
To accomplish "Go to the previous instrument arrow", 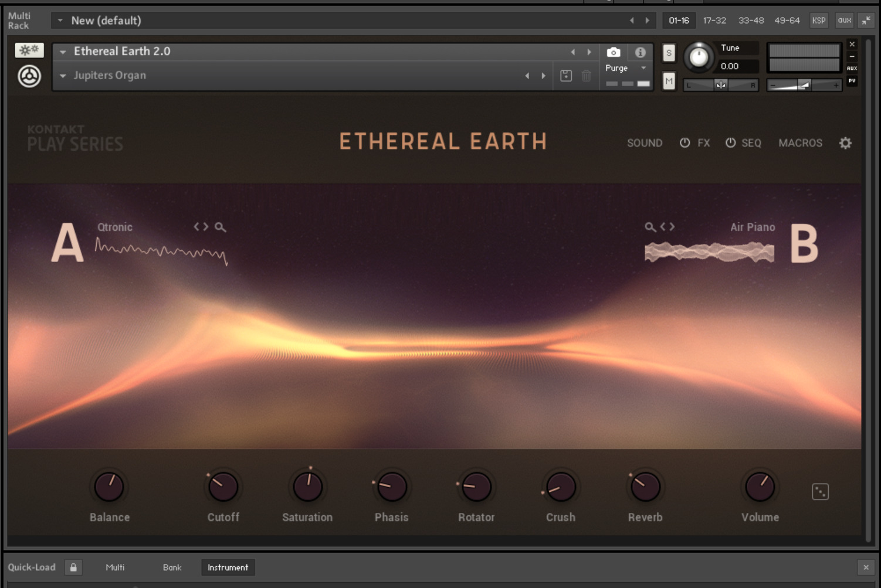I will click(573, 52).
